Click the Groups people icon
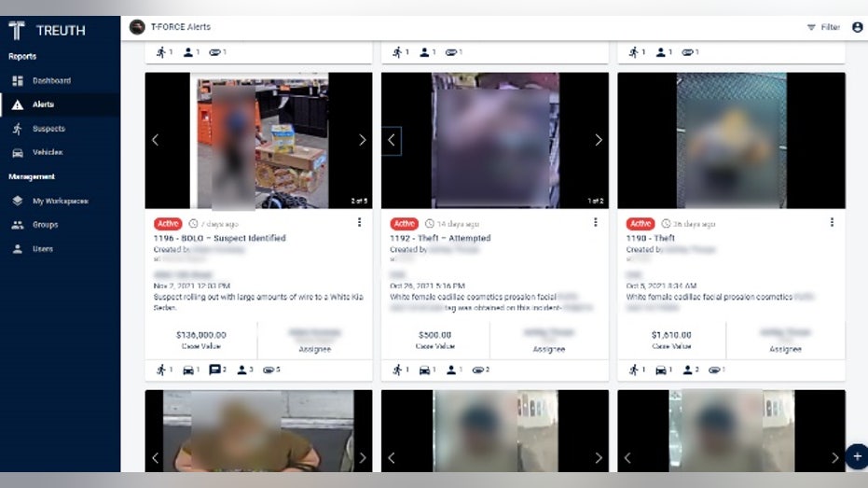 pyautogui.click(x=18, y=225)
